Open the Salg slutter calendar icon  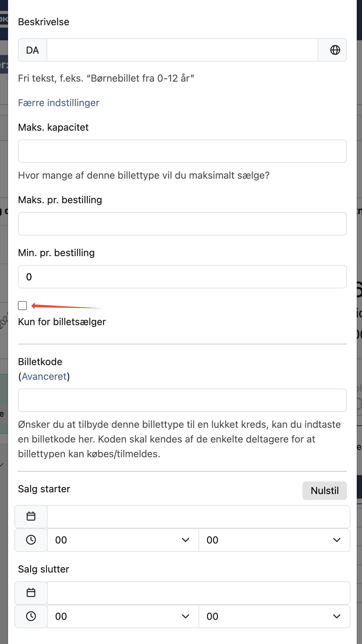31,592
